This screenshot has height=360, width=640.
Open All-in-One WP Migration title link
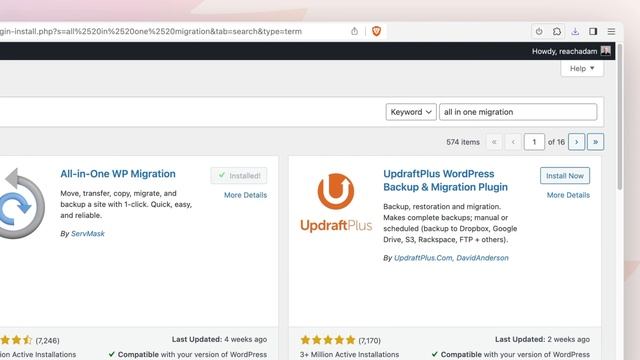(x=118, y=174)
